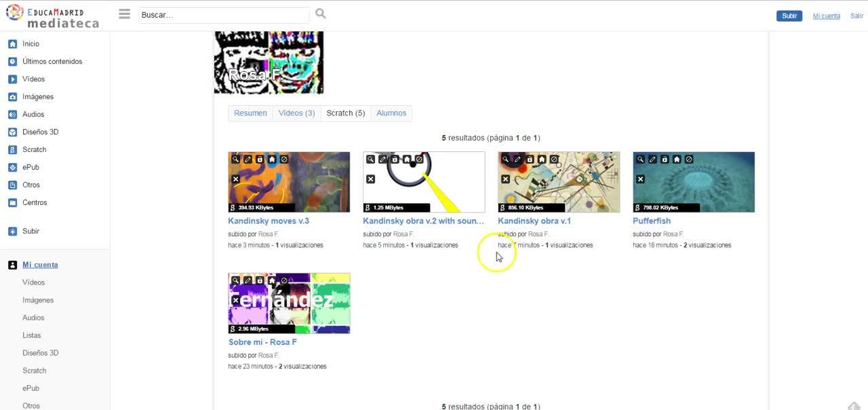
Task: Click the Mi cuenta link in top-right header
Action: click(x=826, y=16)
